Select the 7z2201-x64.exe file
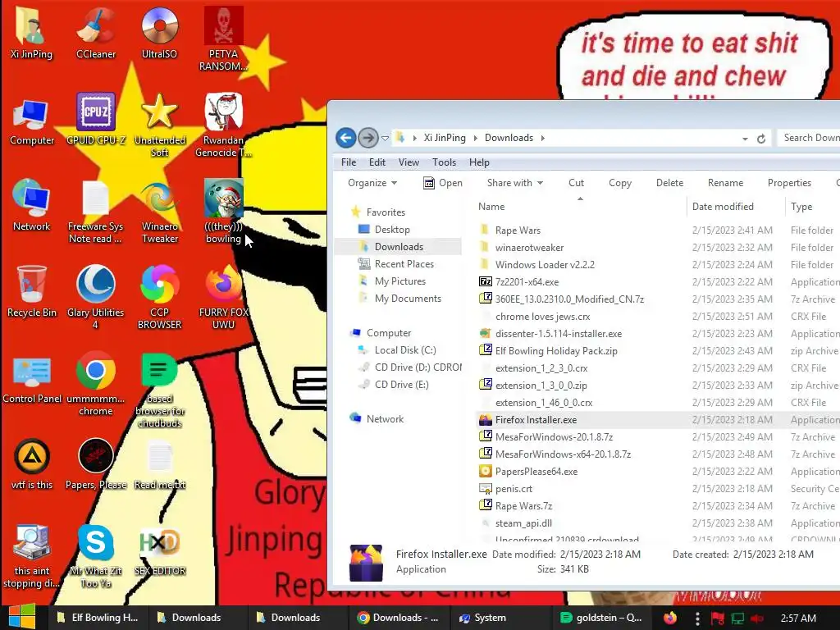 pyautogui.click(x=527, y=282)
